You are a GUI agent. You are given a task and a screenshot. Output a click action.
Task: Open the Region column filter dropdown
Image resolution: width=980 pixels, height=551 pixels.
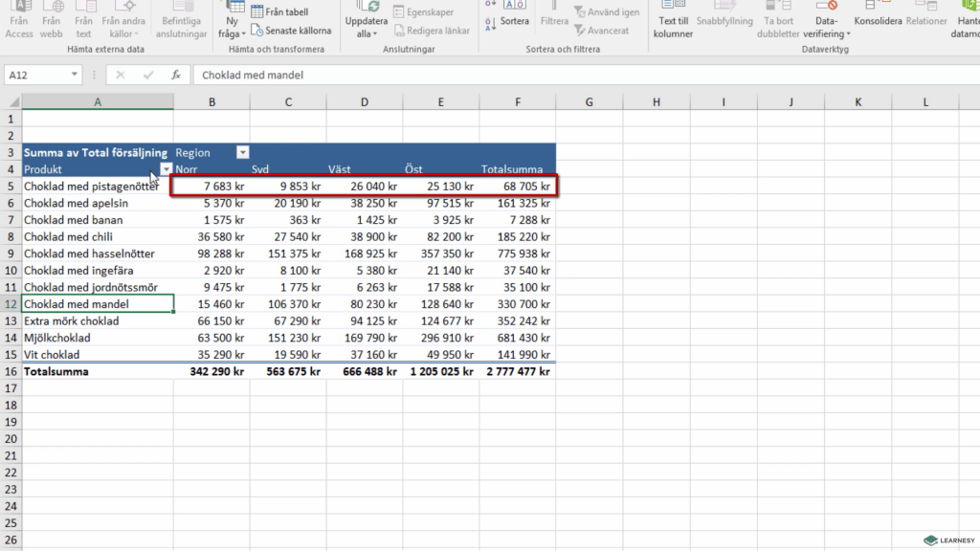pos(243,153)
